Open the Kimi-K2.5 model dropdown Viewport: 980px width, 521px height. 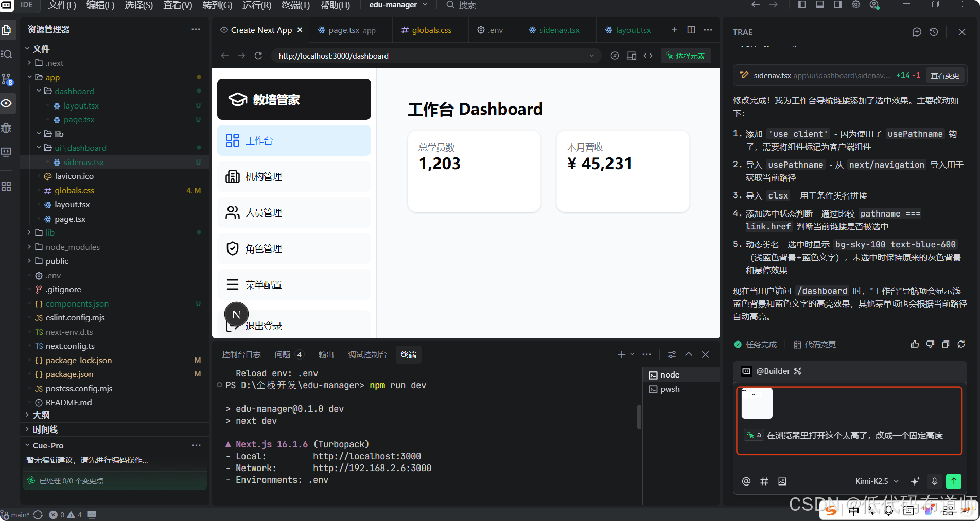coord(875,481)
